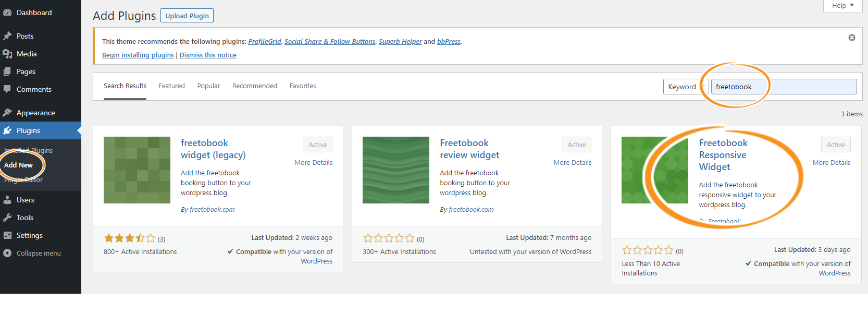This screenshot has width=868, height=313.
Task: Click the Settings sliders icon
Action: pyautogui.click(x=7, y=235)
